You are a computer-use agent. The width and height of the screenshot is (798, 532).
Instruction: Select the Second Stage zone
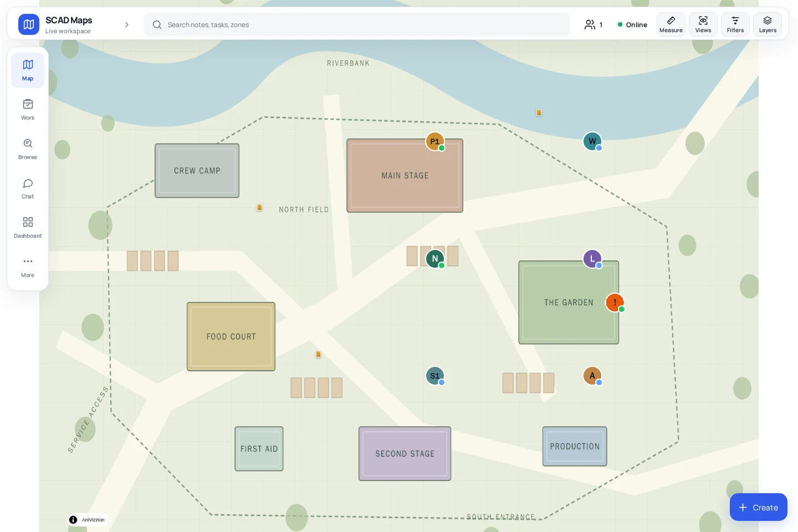point(405,453)
